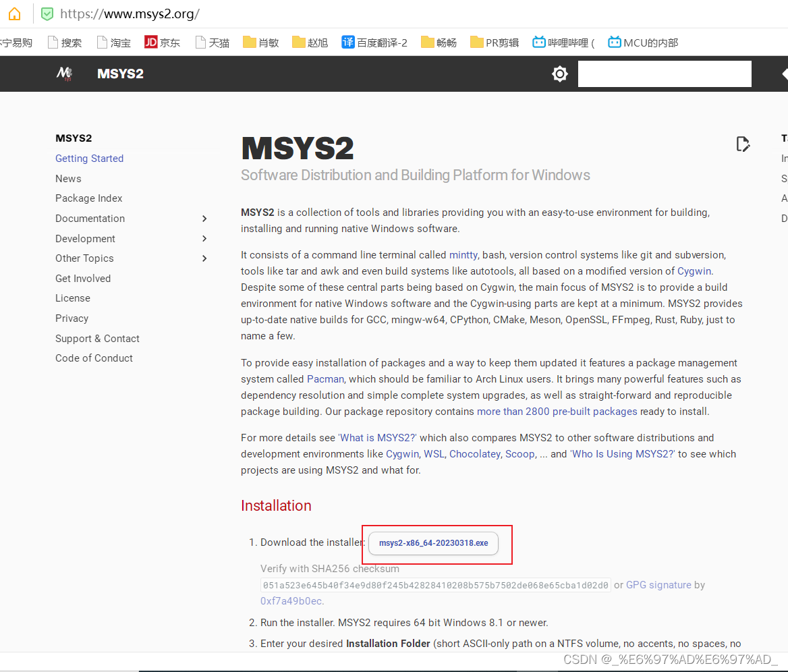The width and height of the screenshot is (788, 672).
Task: Click the green security shield icon
Action: (x=47, y=13)
